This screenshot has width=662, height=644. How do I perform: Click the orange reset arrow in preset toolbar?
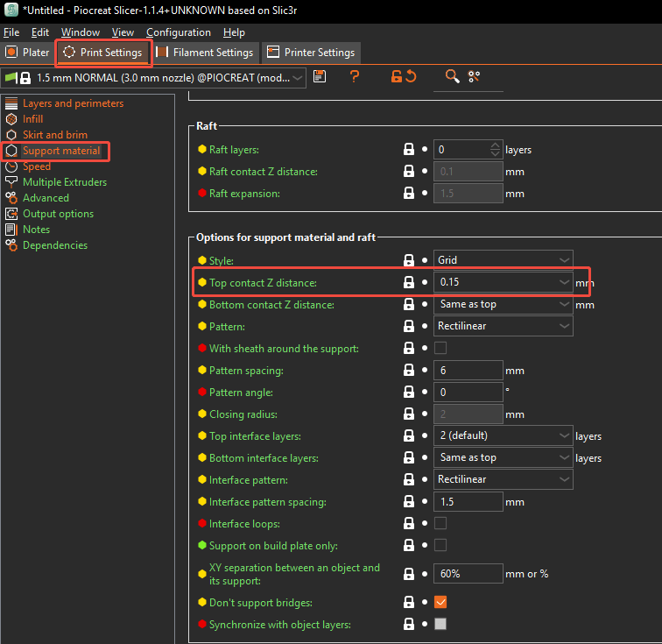pos(411,76)
